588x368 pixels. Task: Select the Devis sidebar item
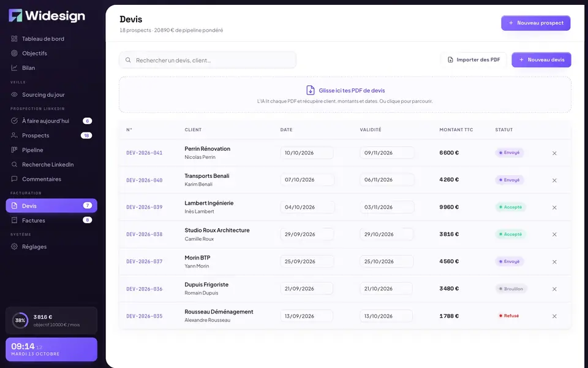point(51,206)
